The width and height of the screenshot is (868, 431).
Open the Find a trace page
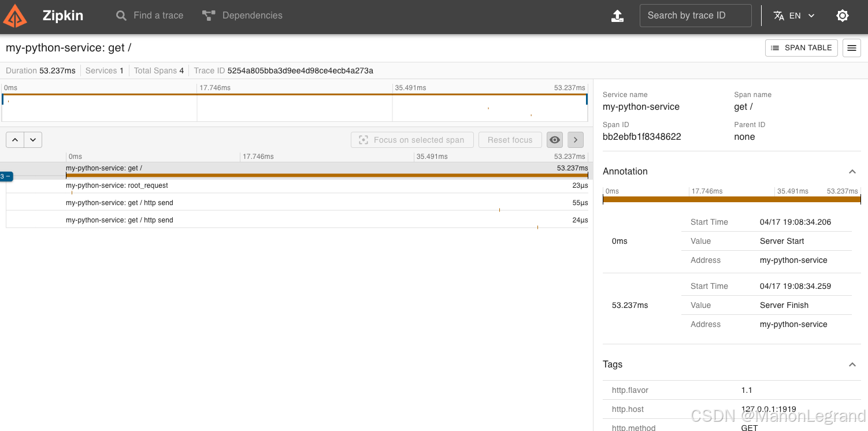(150, 16)
